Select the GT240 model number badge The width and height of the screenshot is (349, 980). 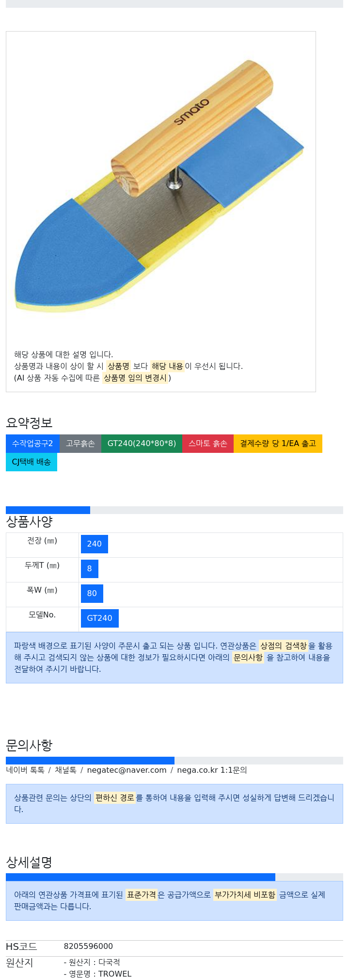pyautogui.click(x=100, y=618)
